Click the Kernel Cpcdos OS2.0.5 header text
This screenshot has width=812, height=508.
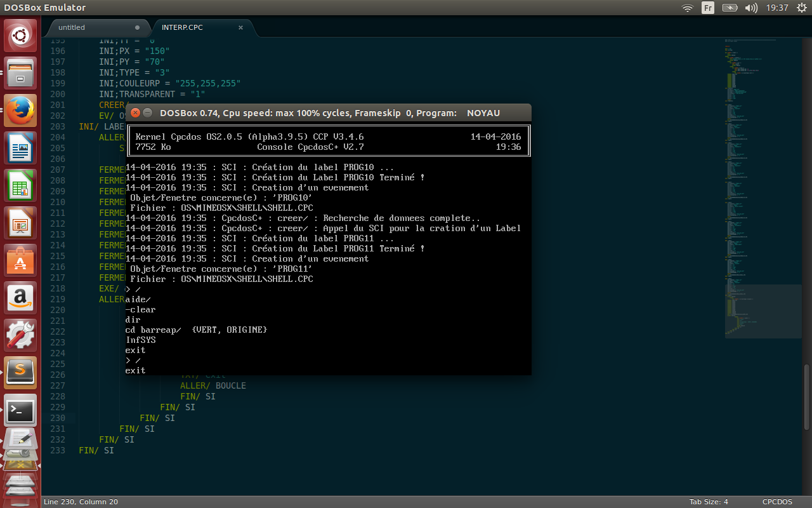click(x=250, y=137)
